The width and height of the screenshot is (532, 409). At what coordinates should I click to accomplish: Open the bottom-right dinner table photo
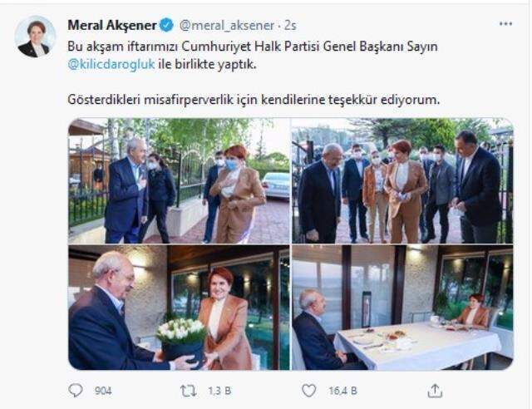click(x=402, y=308)
